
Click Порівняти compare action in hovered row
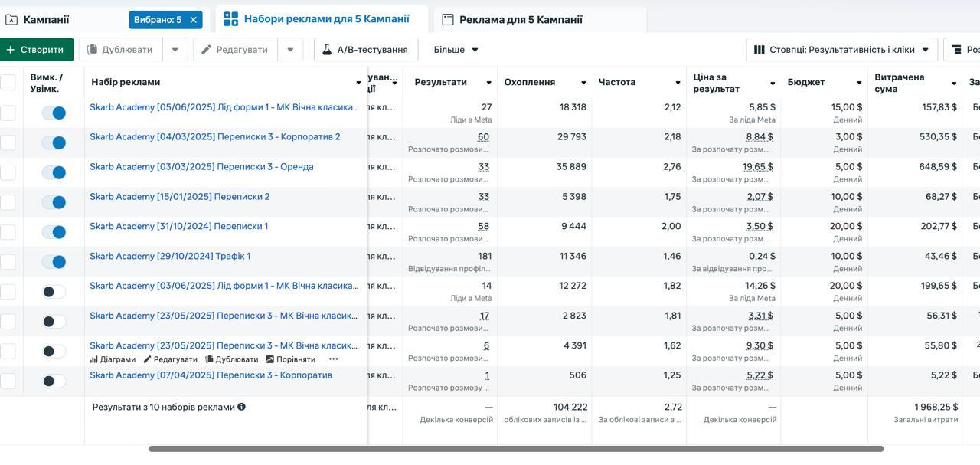291,359
